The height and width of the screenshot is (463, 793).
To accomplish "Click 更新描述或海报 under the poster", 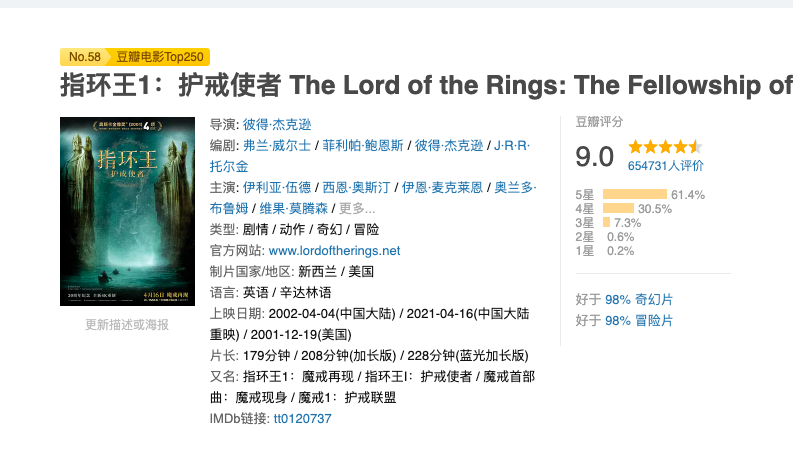I will (127, 325).
